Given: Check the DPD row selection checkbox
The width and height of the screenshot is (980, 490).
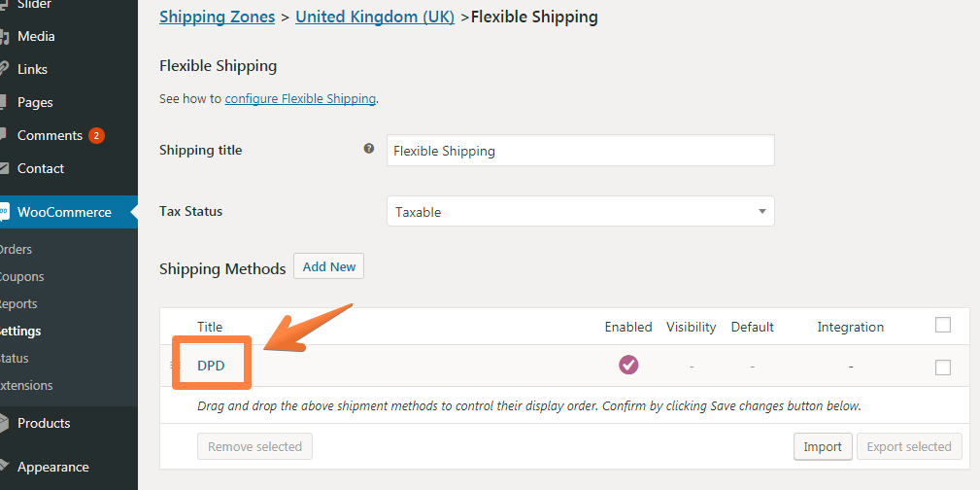Looking at the screenshot, I should click(942, 367).
